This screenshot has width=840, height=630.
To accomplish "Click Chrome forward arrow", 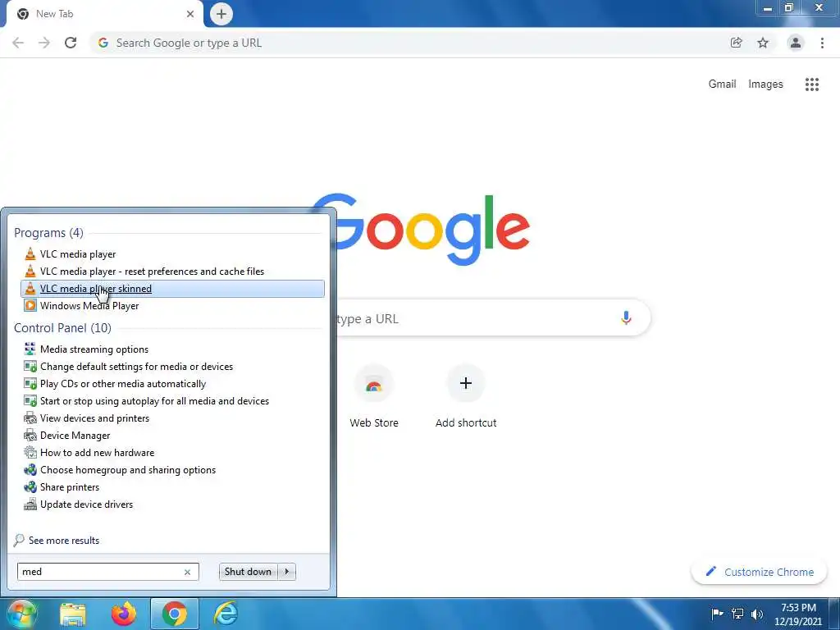I will pos(44,43).
